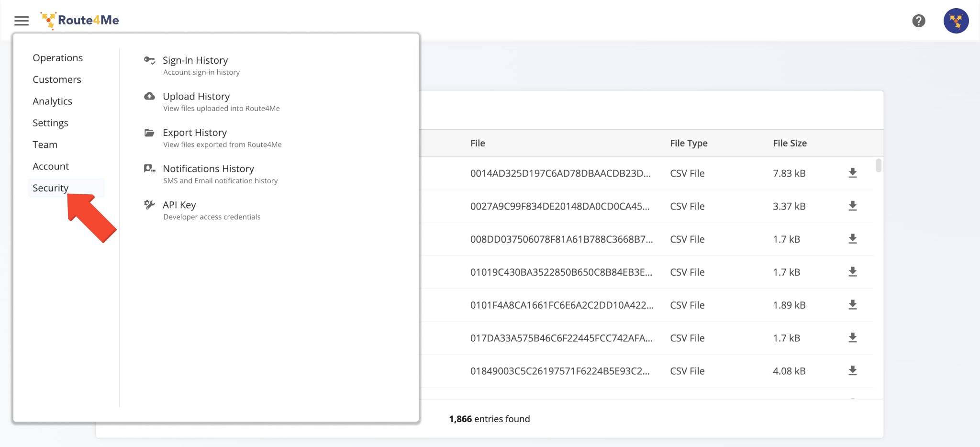Click CSV File type in 0014AD325D row
Image resolution: width=980 pixels, height=447 pixels.
click(x=687, y=173)
